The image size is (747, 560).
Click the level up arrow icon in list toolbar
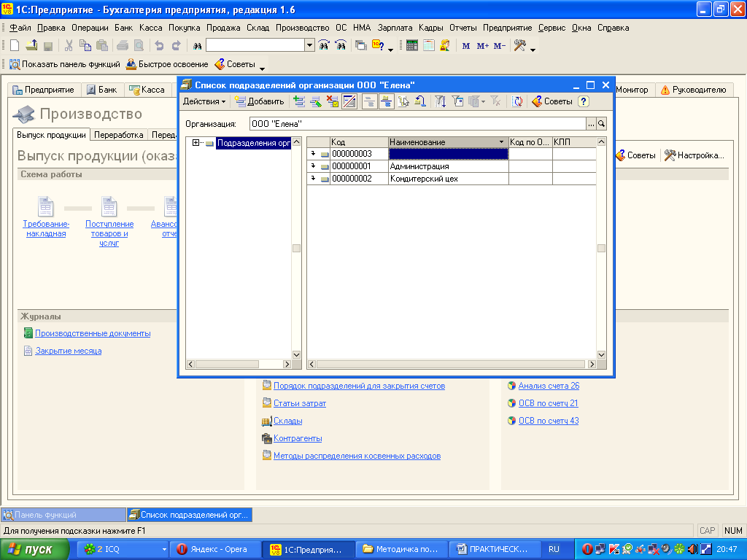tap(419, 101)
